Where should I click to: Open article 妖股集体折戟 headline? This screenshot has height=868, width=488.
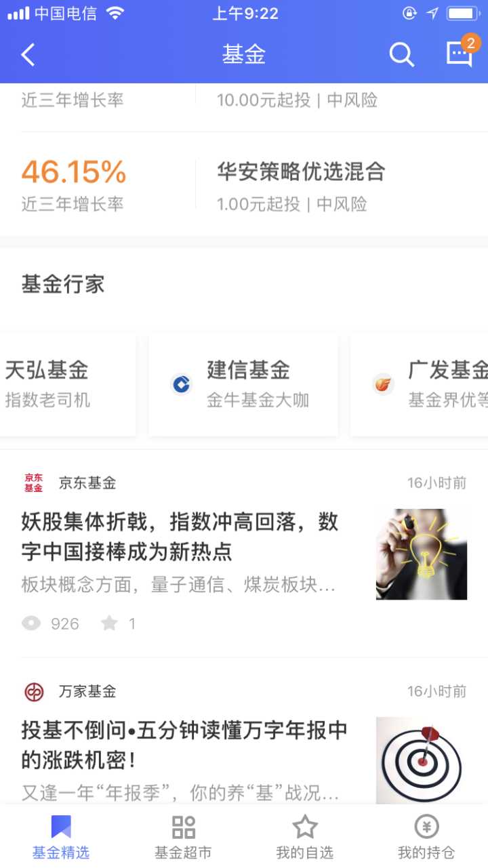[180, 537]
